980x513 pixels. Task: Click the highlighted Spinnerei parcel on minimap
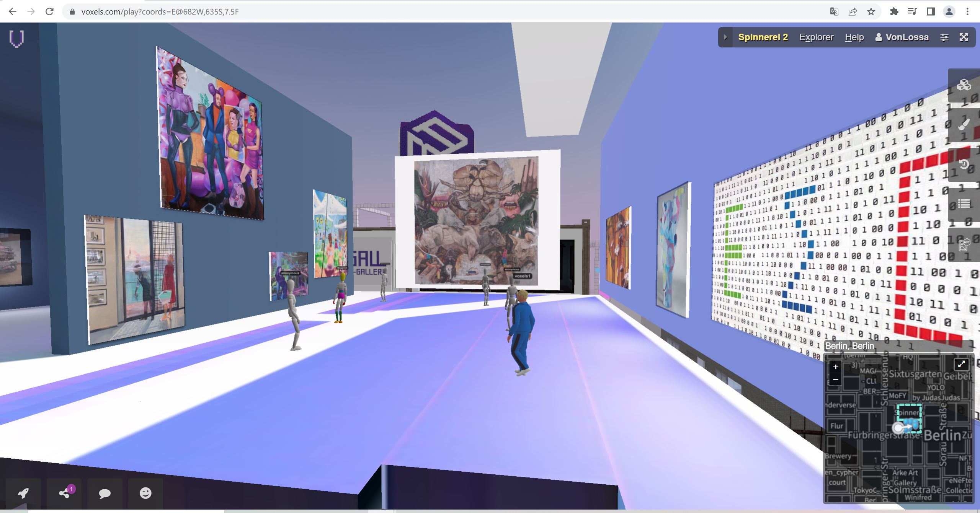point(909,419)
